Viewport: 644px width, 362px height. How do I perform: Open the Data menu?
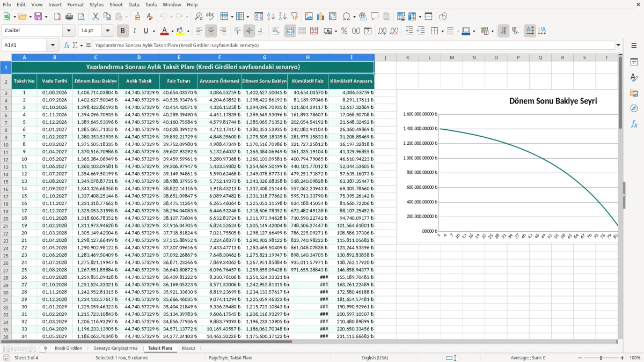(134, 4)
